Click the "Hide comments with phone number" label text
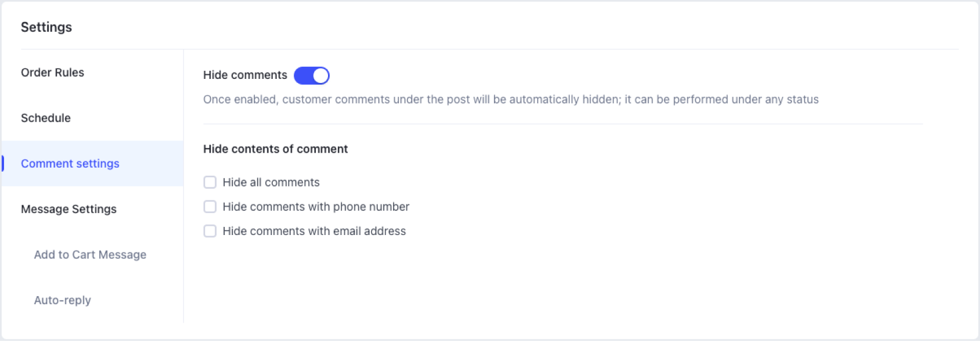980x341 pixels. pos(316,207)
